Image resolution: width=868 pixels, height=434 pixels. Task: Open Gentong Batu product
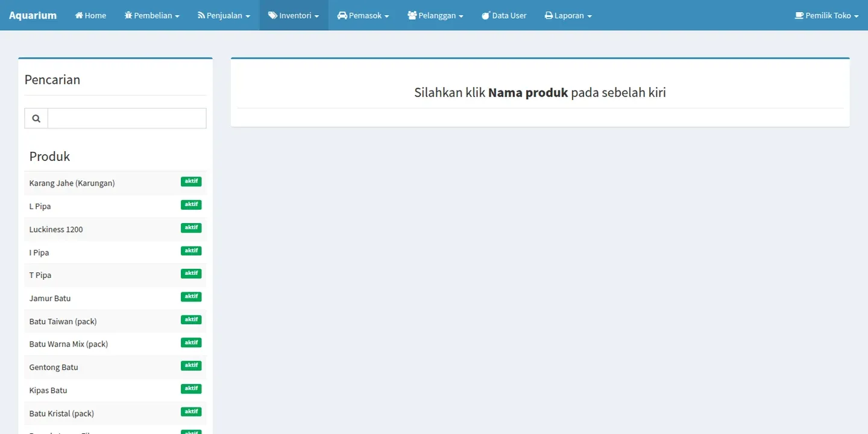click(x=54, y=367)
